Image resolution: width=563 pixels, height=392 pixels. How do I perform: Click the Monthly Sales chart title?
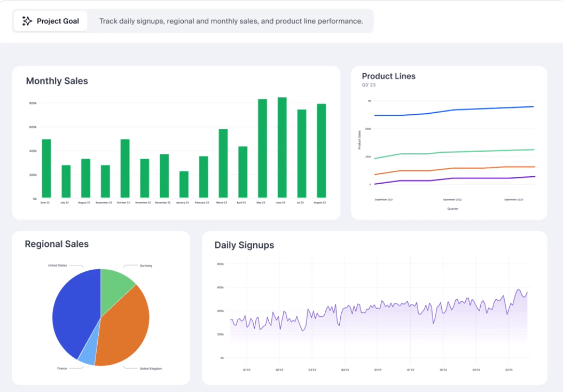tap(57, 81)
